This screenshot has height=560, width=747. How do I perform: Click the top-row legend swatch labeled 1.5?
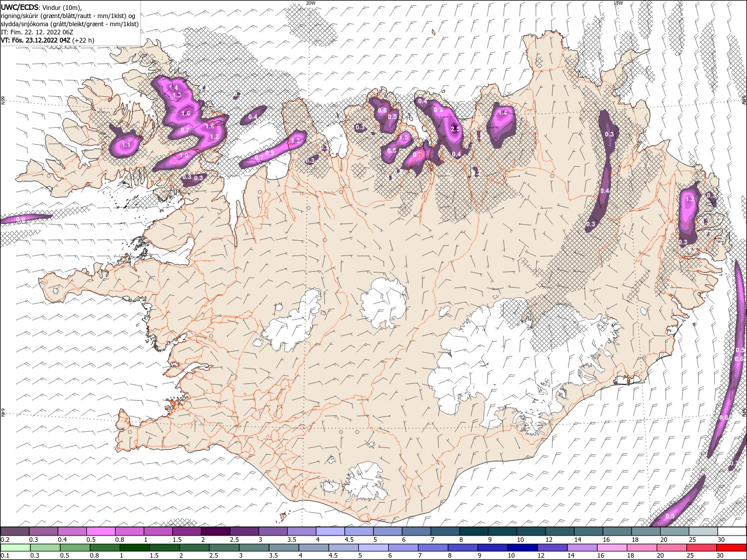pos(187,531)
